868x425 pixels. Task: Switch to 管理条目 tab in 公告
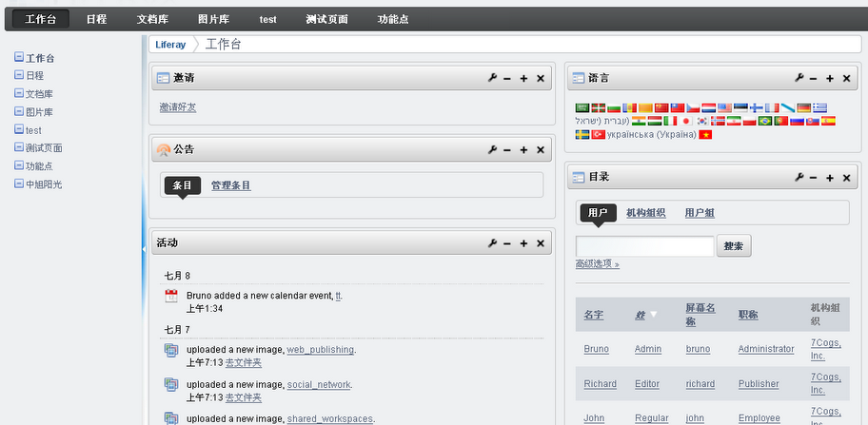231,185
